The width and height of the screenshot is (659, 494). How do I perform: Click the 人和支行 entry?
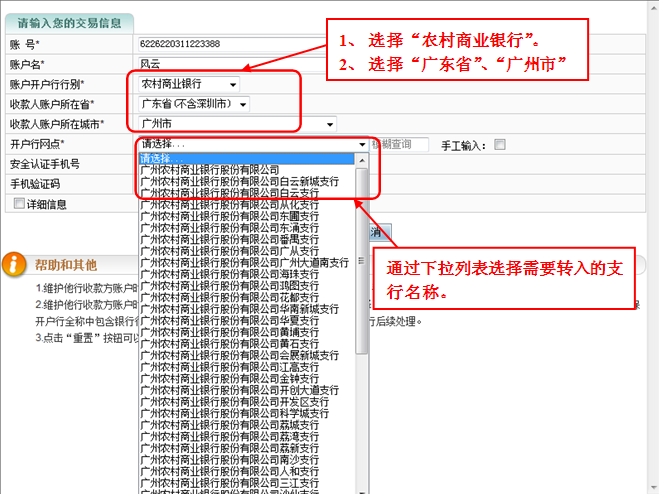247,471
